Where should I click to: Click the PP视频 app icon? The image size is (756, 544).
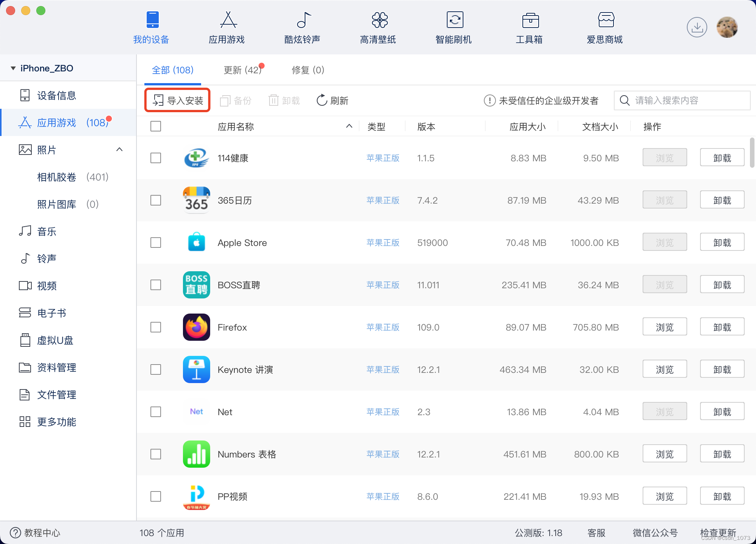coord(196,496)
